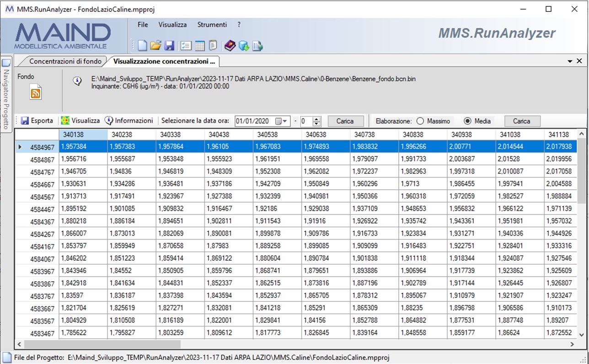Open the date picker calendar dropdown
Viewport: 589px width, 364px height.
[x=283, y=121]
